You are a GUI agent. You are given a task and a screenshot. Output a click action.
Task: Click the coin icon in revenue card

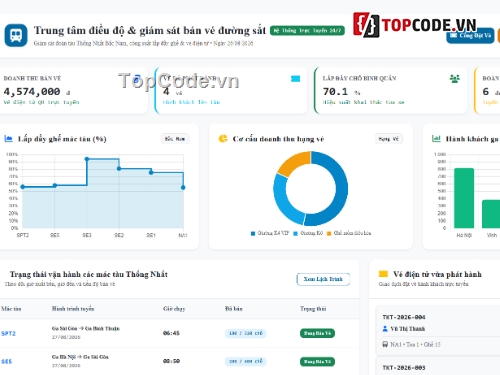[136, 80]
